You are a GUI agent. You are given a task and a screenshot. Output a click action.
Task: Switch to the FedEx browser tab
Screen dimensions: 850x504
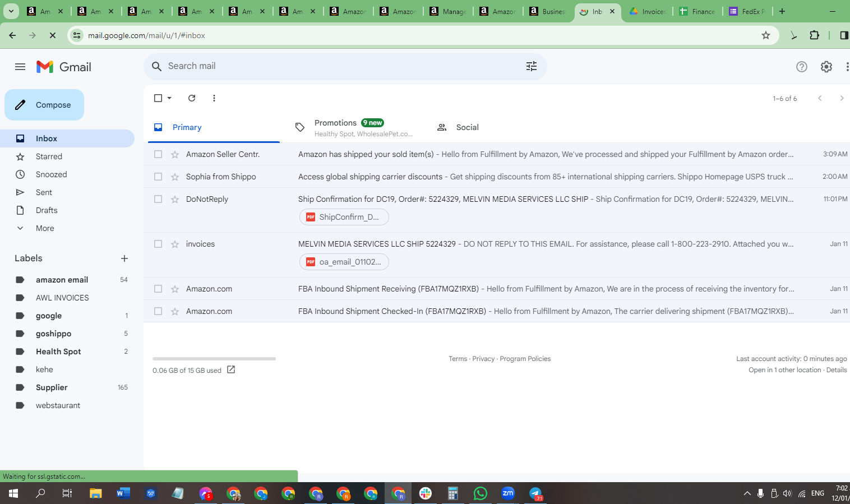pyautogui.click(x=747, y=11)
